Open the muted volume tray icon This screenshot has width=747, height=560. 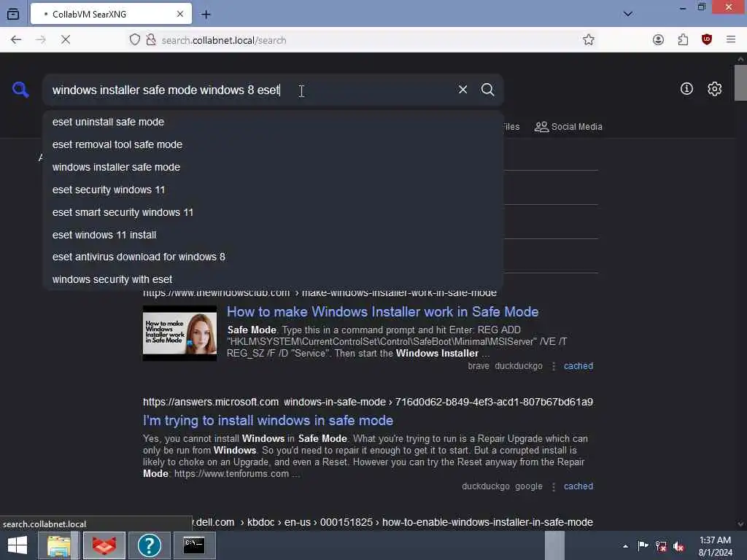coord(678,546)
